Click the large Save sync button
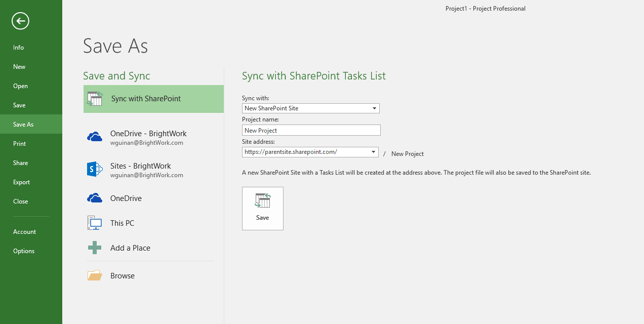This screenshot has width=644, height=324. coord(263,209)
